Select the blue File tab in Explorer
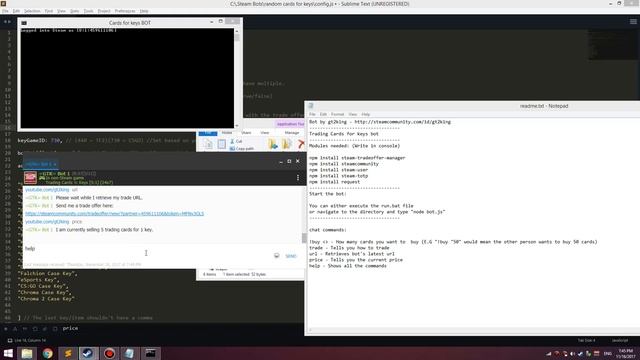This screenshot has width=640, height=360. tap(208, 133)
